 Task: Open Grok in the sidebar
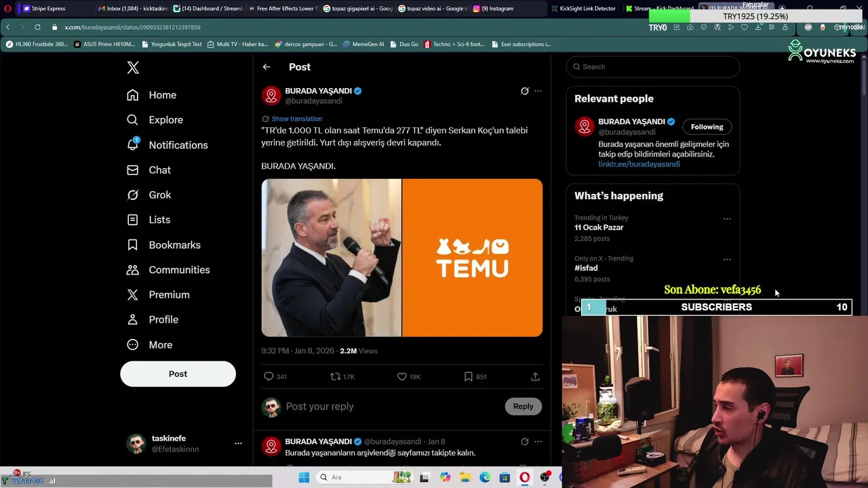pos(149,195)
